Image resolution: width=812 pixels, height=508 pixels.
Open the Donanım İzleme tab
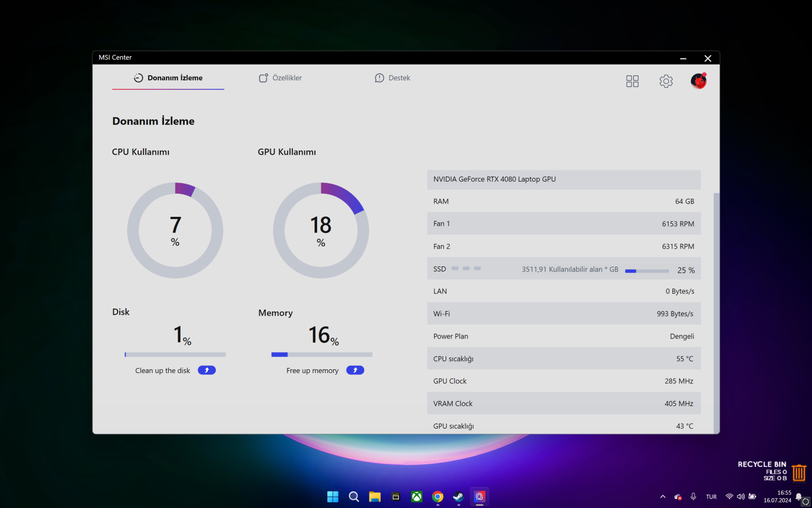tap(168, 78)
